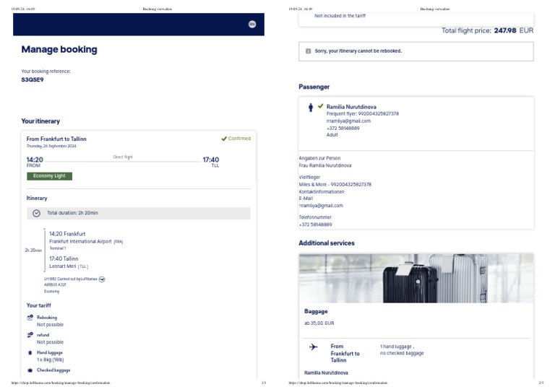The image size is (555, 392).
Task: Click '1 x 8kg (18lb)' hand luggage allowance
Action: click(51, 360)
